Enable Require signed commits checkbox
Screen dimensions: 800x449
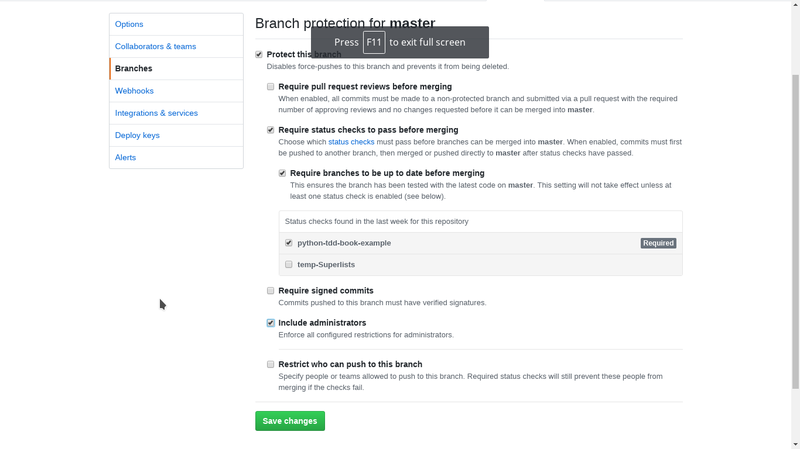coord(270,291)
